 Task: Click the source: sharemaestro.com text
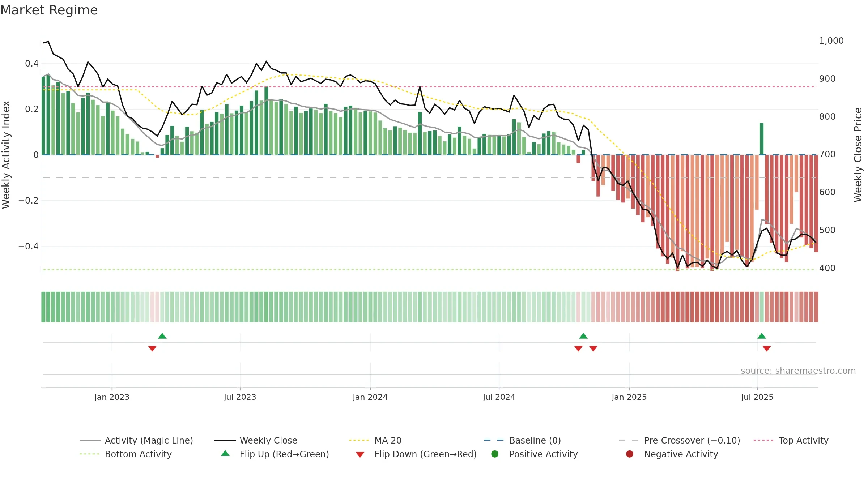[x=798, y=371]
